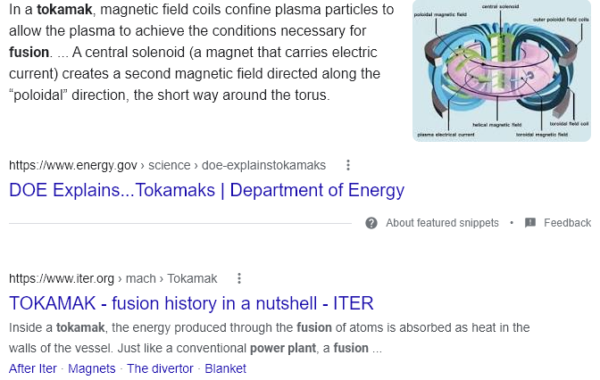Open the DOE Explains...Tokamaks link
The image size is (600, 380).
pos(207,190)
